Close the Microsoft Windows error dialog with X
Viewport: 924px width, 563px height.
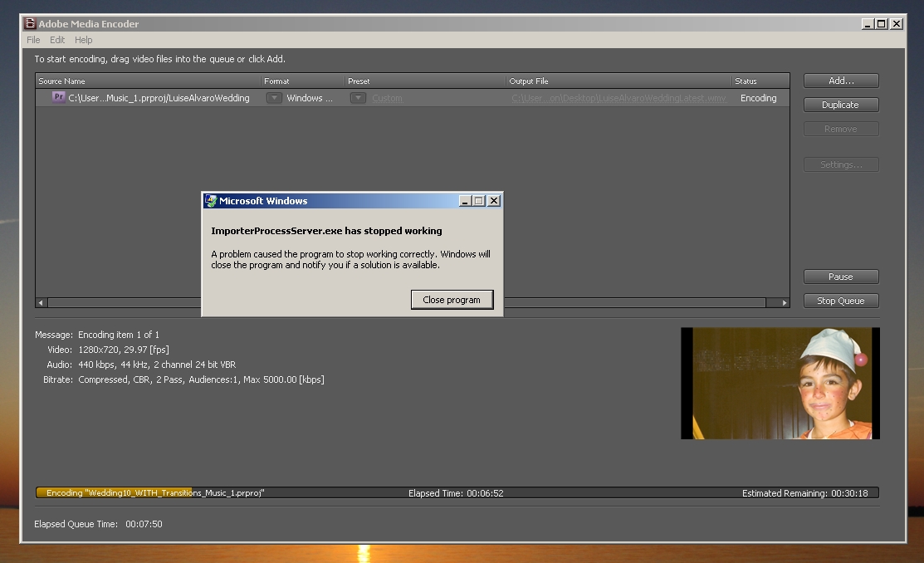click(x=494, y=201)
